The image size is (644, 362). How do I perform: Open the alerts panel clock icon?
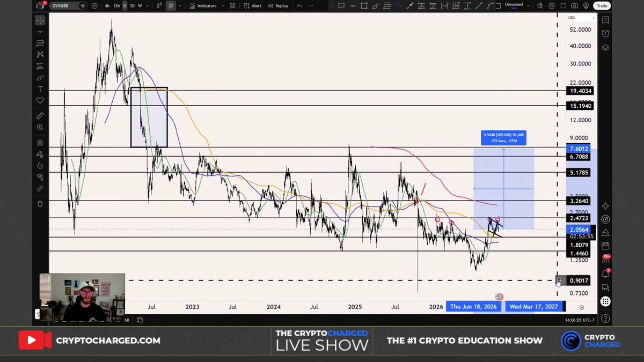click(x=605, y=33)
